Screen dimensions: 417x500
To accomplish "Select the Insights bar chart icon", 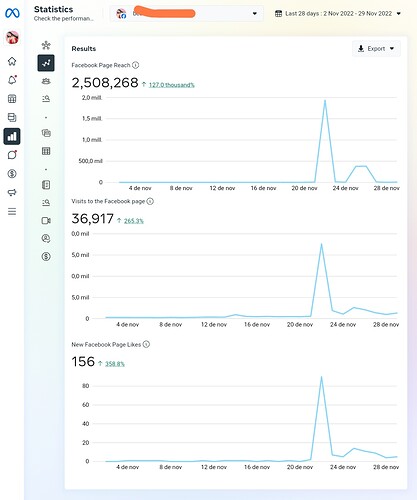I will point(12,136).
